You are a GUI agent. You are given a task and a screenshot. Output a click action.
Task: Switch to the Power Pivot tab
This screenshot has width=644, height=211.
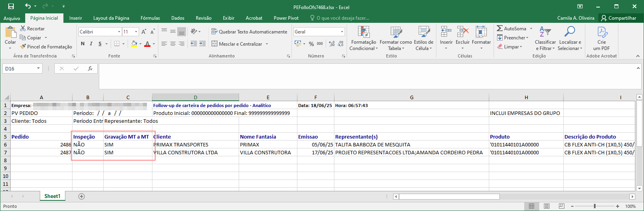pyautogui.click(x=286, y=18)
